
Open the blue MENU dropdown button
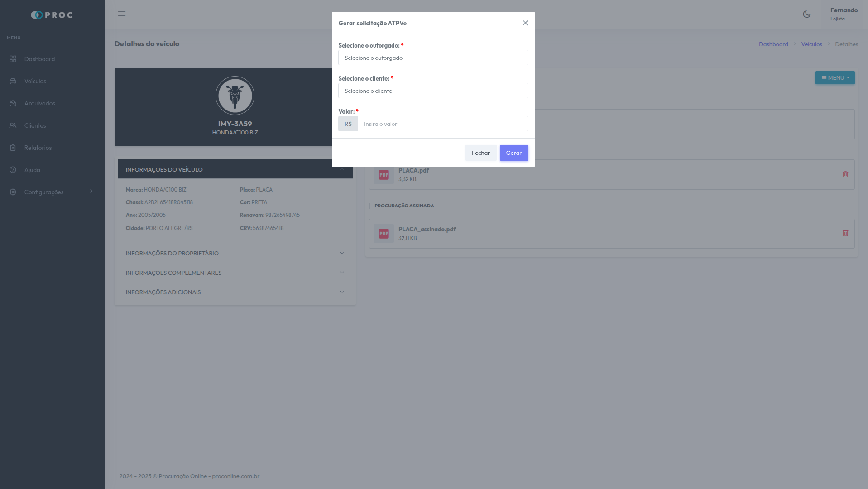834,78
